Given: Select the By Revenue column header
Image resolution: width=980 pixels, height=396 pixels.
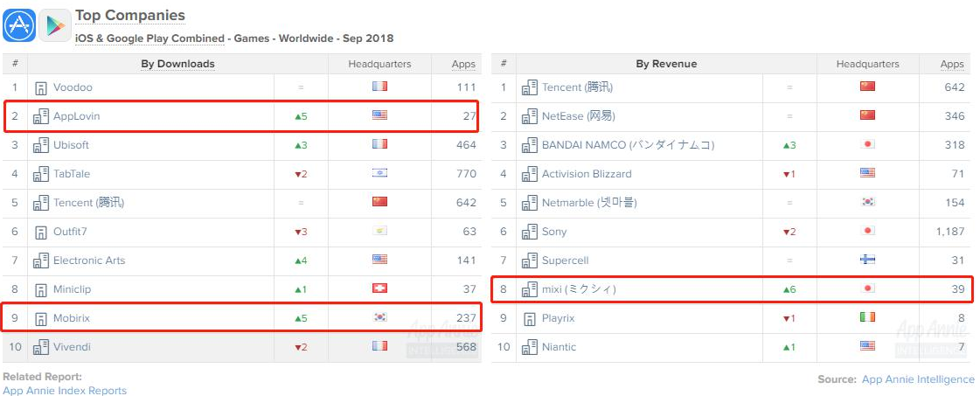Looking at the screenshot, I should coord(666,64).
